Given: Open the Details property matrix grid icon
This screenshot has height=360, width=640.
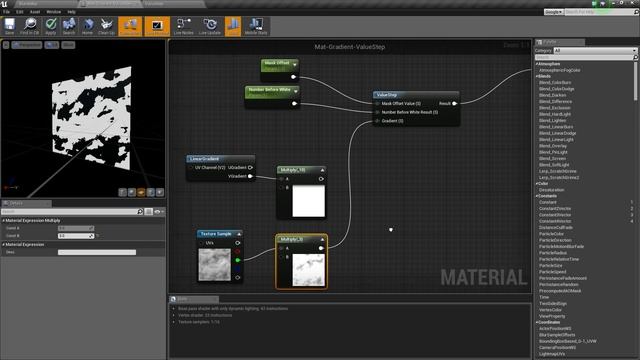Looking at the screenshot, I should click(x=149, y=211).
